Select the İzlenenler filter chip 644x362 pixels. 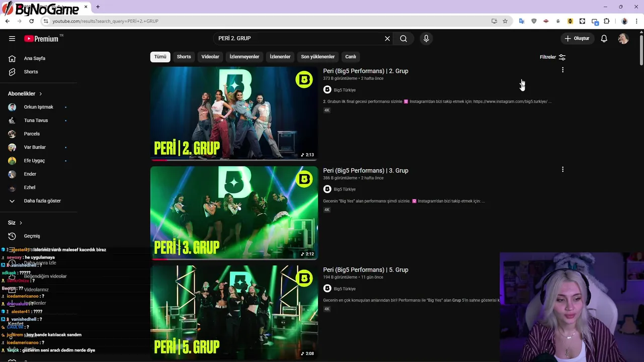coord(280,57)
